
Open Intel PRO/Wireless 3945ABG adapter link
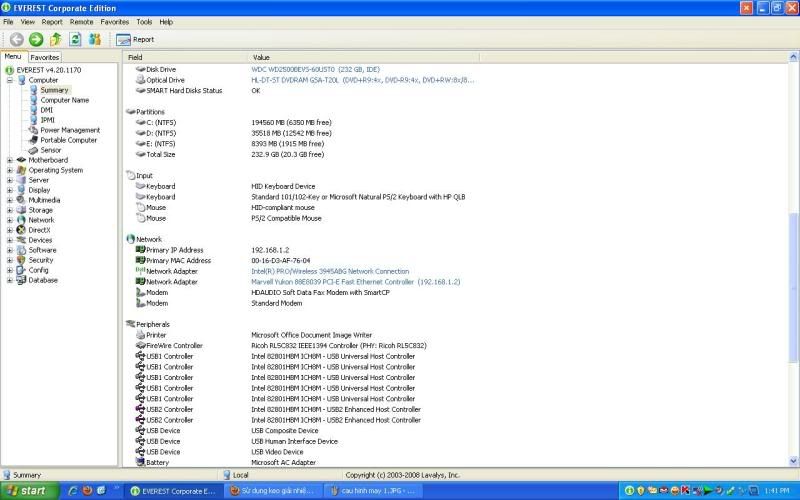click(x=330, y=271)
